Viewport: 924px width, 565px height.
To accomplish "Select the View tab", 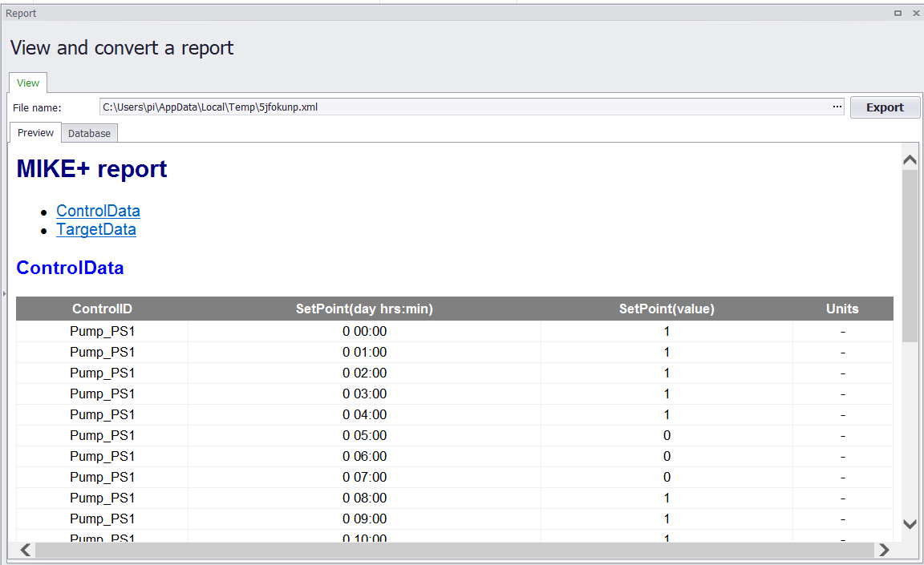I will click(28, 83).
